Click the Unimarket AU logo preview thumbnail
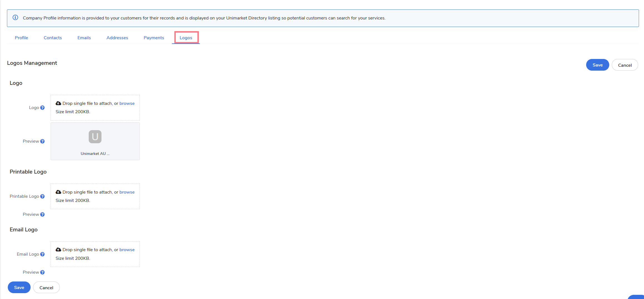This screenshot has width=644, height=299. coord(95,137)
